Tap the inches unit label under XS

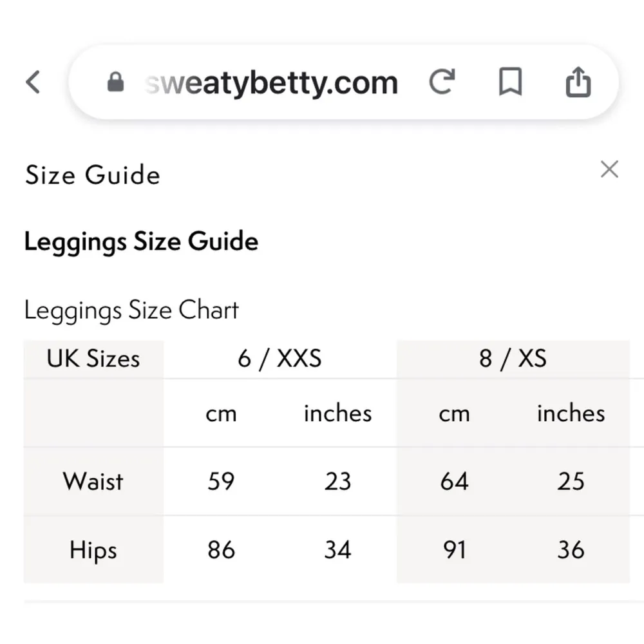coord(571,413)
